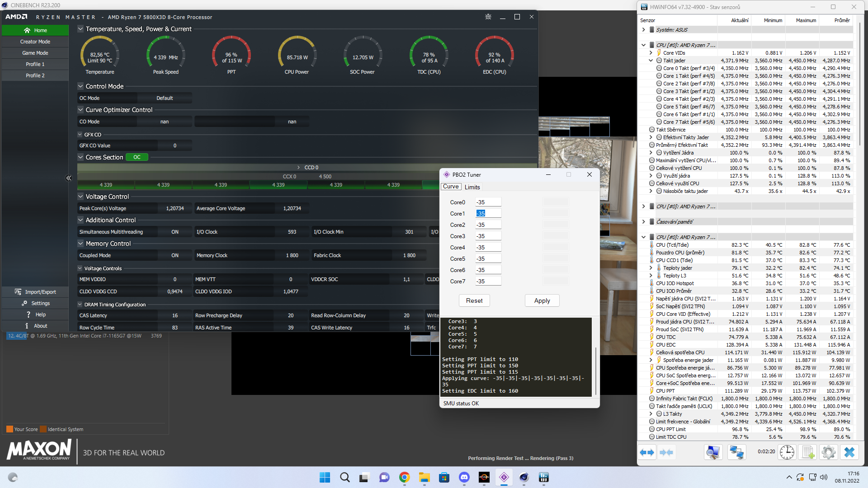
Task: Click HWiNFO monitor magnifier summary icon
Action: click(713, 452)
